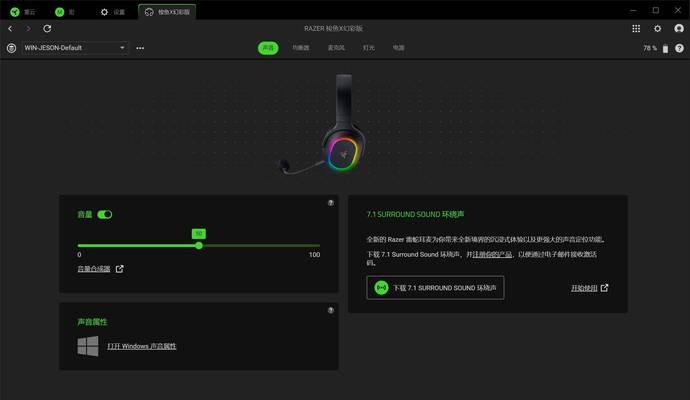The height and width of the screenshot is (400, 690).
Task: Click the Windows logo in sound properties
Action: click(88, 346)
